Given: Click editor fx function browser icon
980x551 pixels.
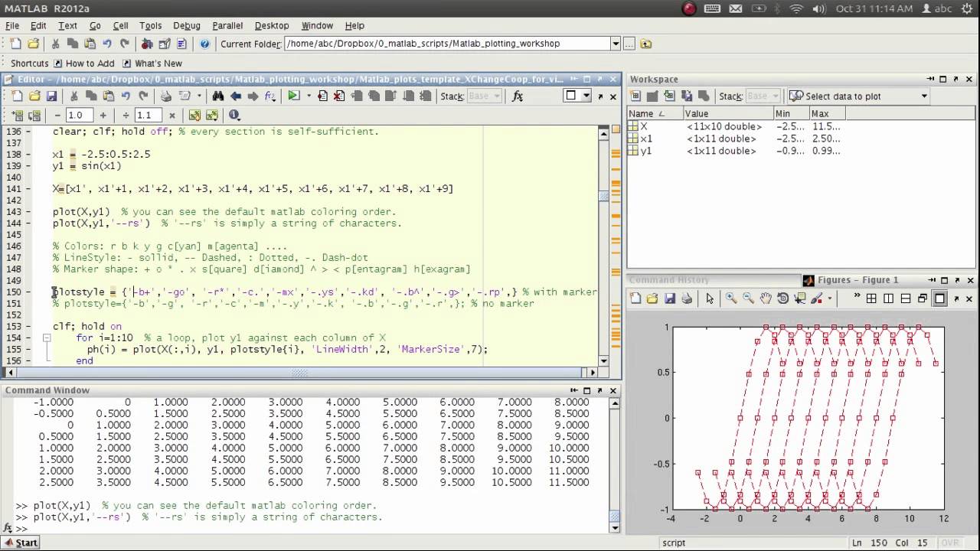Looking at the screenshot, I should 517,96.
